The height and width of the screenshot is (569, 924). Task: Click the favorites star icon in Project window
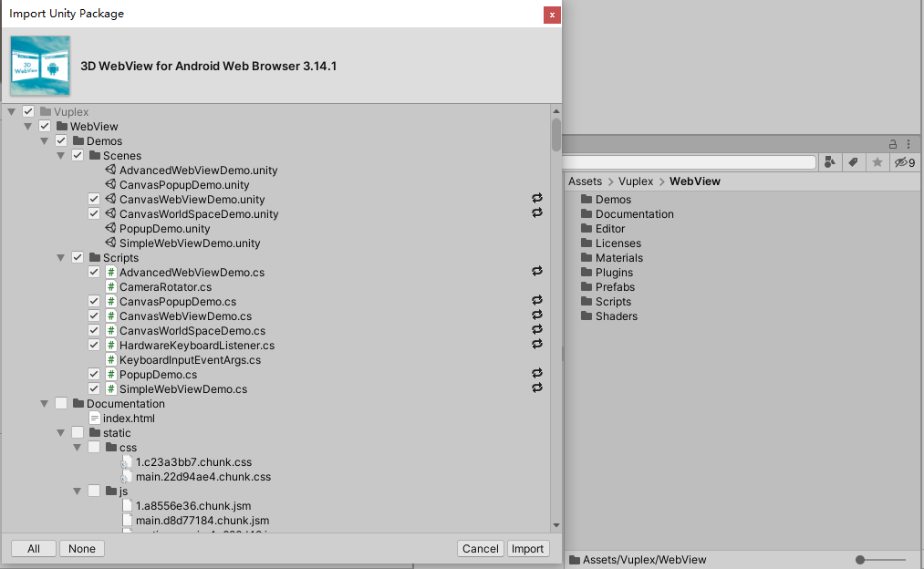click(877, 162)
